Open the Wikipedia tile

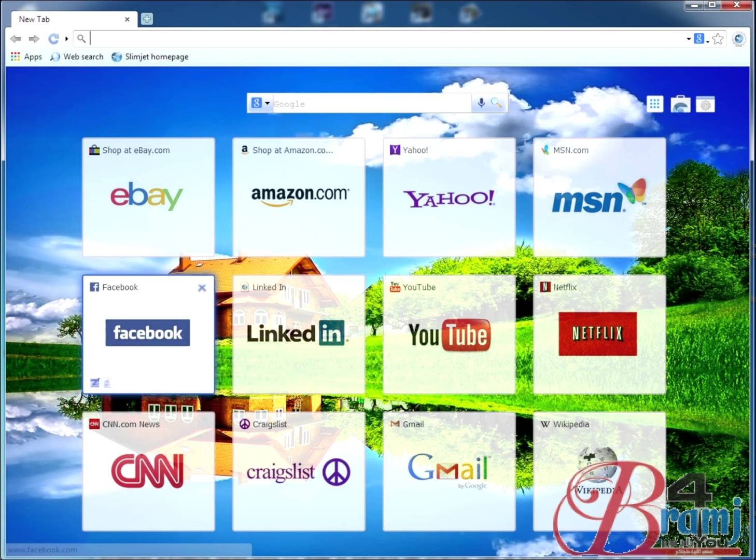tap(600, 471)
